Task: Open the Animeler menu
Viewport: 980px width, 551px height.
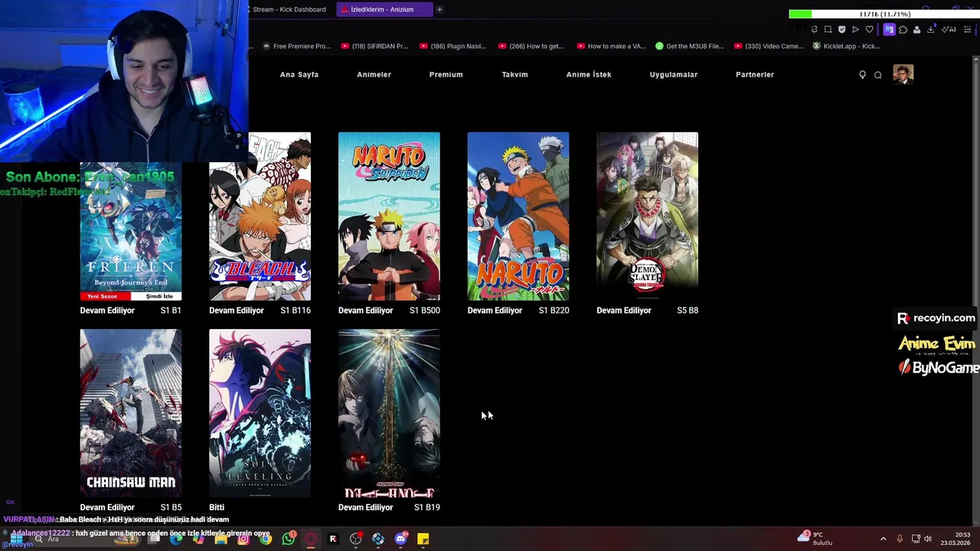Action: [374, 74]
